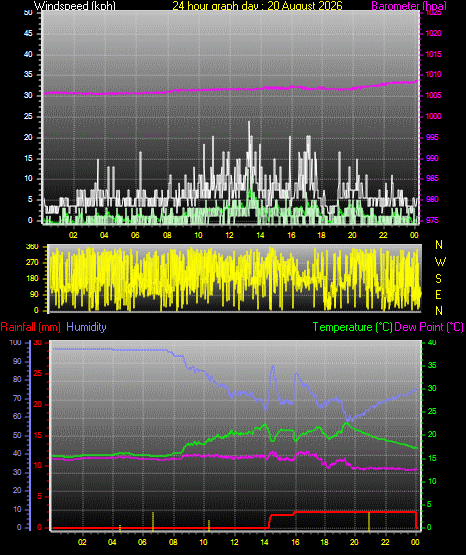Click the 'Barometer (hpa)' axis title
466x555 pixels.
(x=409, y=6)
